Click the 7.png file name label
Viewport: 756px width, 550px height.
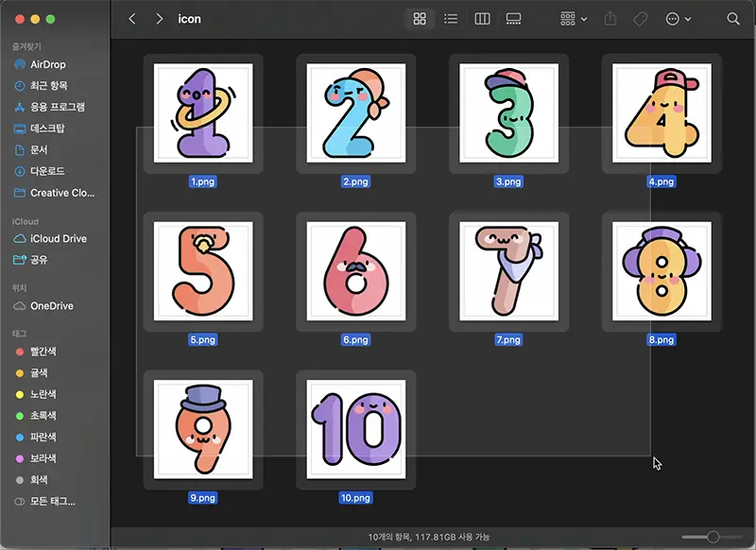pos(508,340)
